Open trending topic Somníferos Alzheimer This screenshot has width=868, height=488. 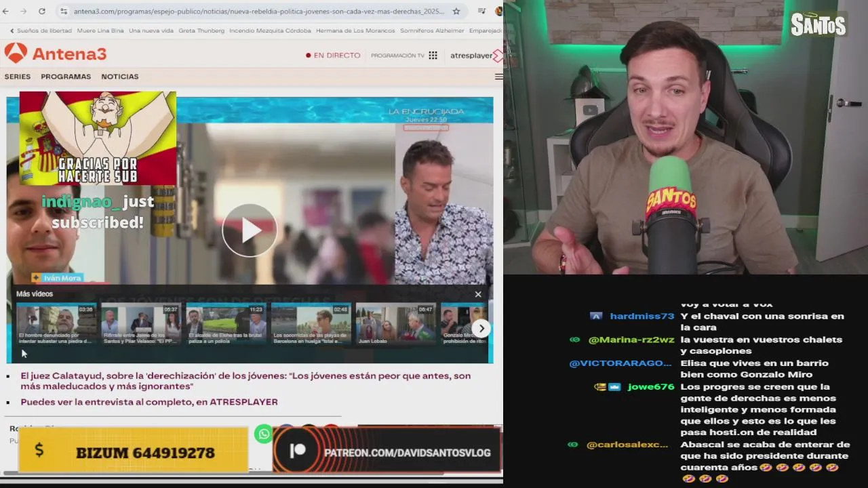click(432, 30)
